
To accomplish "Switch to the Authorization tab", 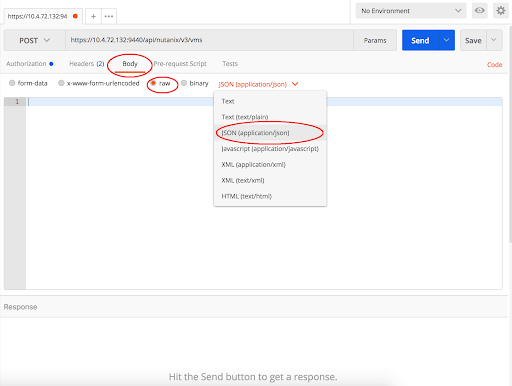I will click(29, 64).
